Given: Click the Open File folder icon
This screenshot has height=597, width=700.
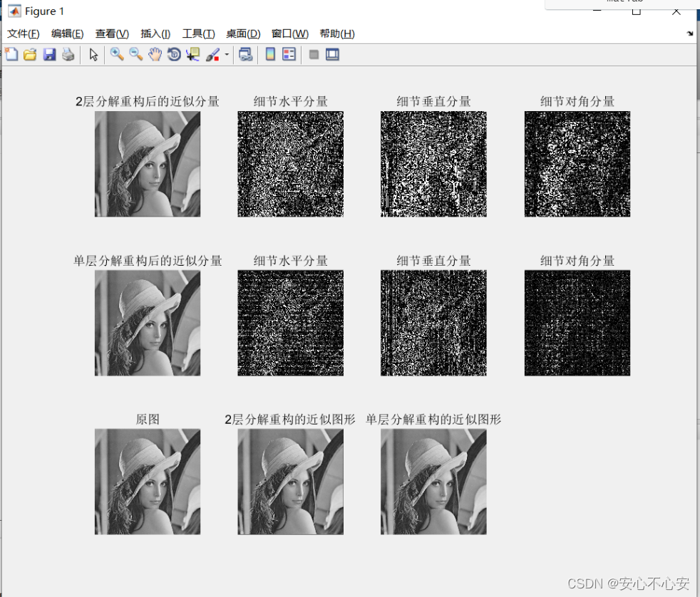Looking at the screenshot, I should 30,54.
